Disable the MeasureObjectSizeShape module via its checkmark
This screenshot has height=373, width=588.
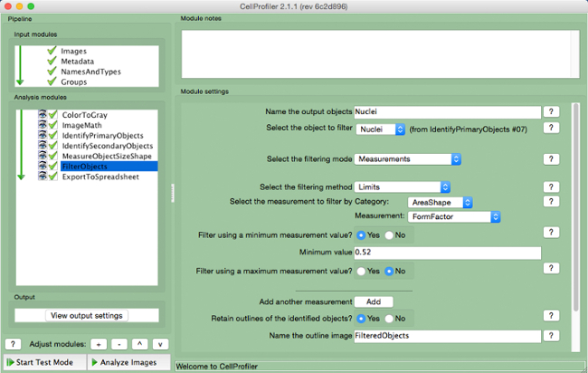[52, 156]
